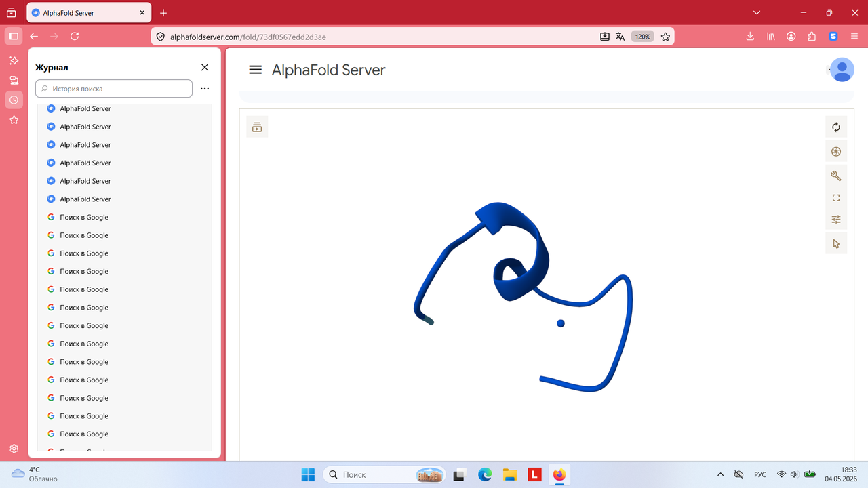
Task: Reset the 120% zoom level
Action: [x=643, y=37]
